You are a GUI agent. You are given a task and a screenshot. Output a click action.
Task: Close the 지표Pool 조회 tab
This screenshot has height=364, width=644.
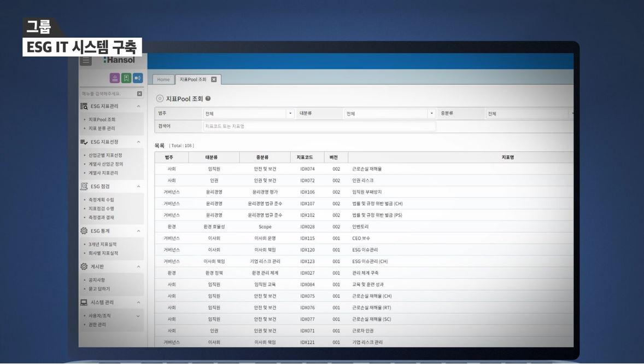(x=214, y=79)
